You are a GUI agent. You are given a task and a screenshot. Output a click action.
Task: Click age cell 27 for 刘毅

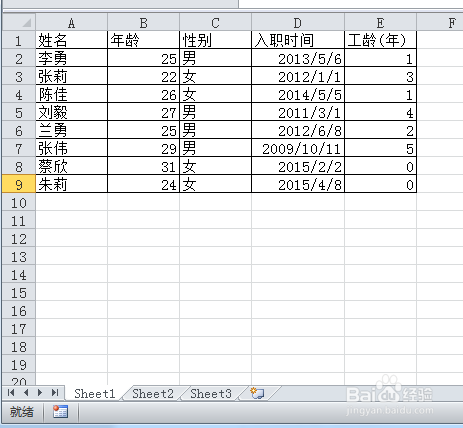pos(144,112)
